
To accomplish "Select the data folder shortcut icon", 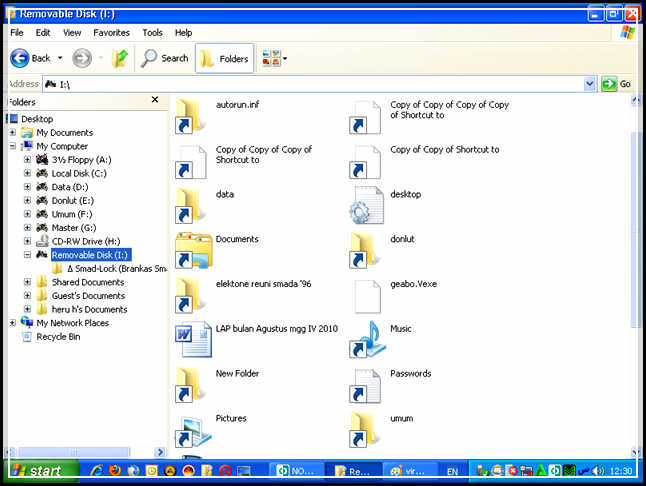I will [190, 206].
